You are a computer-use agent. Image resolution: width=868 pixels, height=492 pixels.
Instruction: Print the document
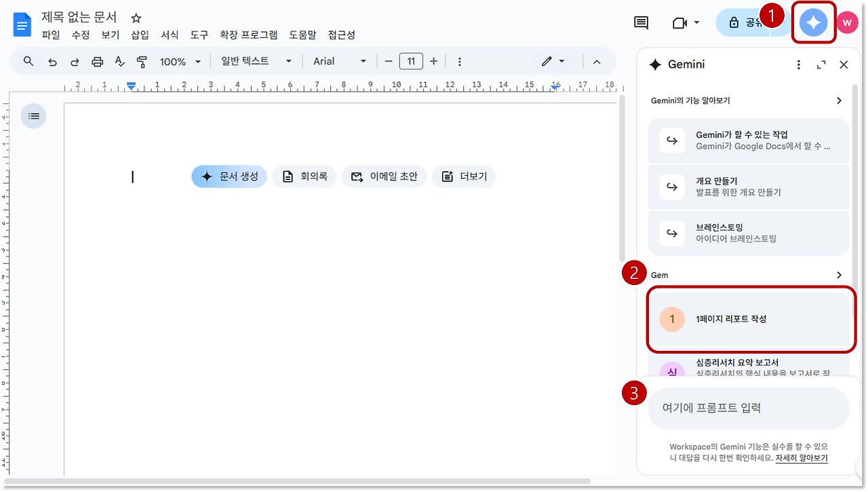click(x=97, y=62)
